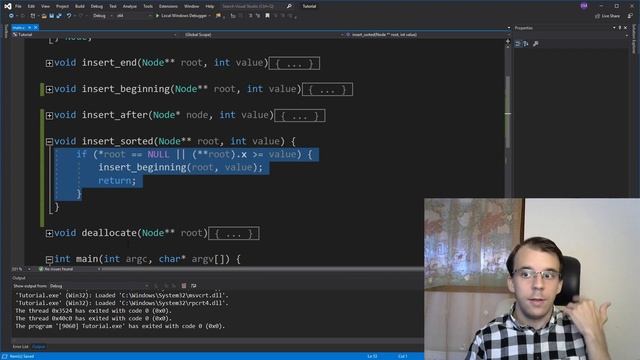The image size is (640, 360).
Task: Close the Properties panel
Action: point(625,28)
